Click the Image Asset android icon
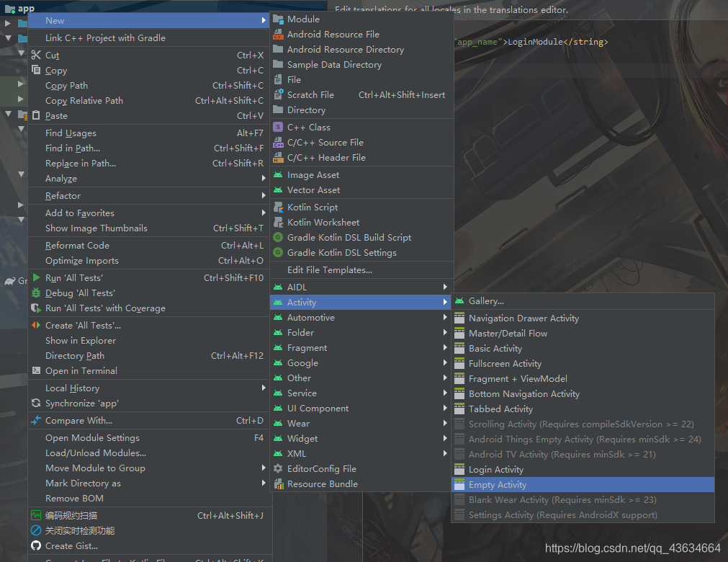This screenshot has height=562, width=728. point(278,175)
